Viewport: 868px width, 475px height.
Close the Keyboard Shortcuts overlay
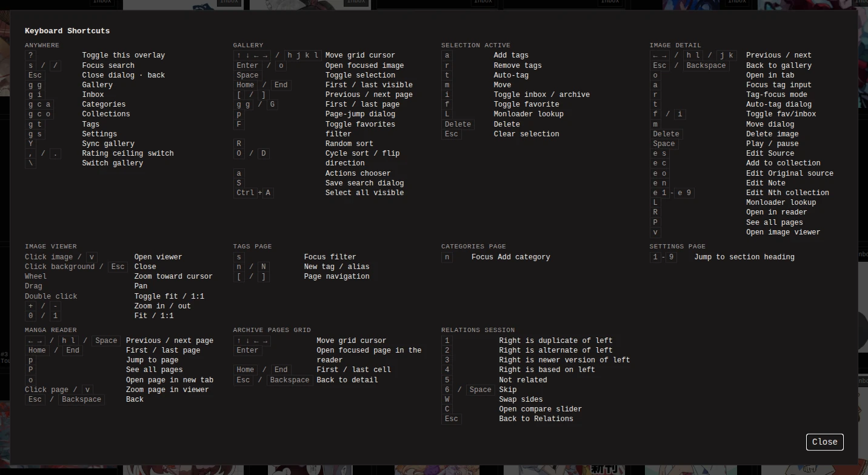pyautogui.click(x=824, y=442)
